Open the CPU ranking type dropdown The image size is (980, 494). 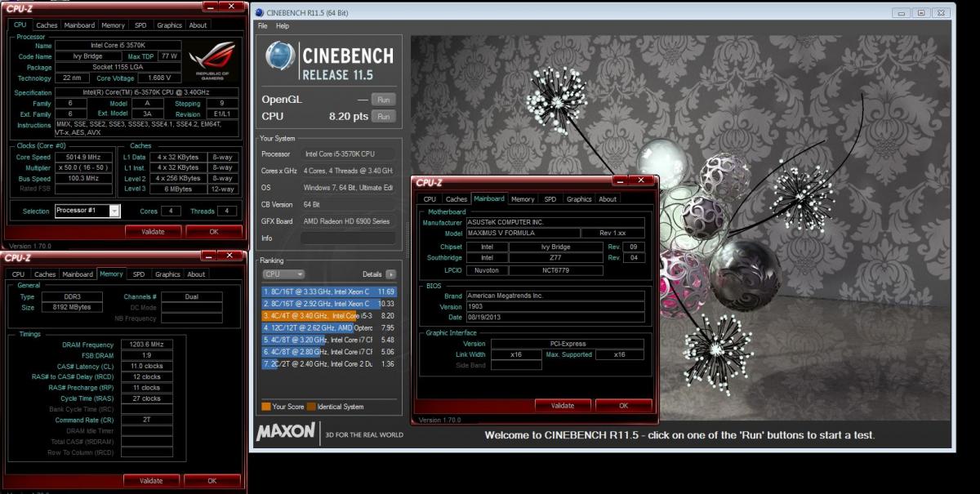[x=283, y=274]
